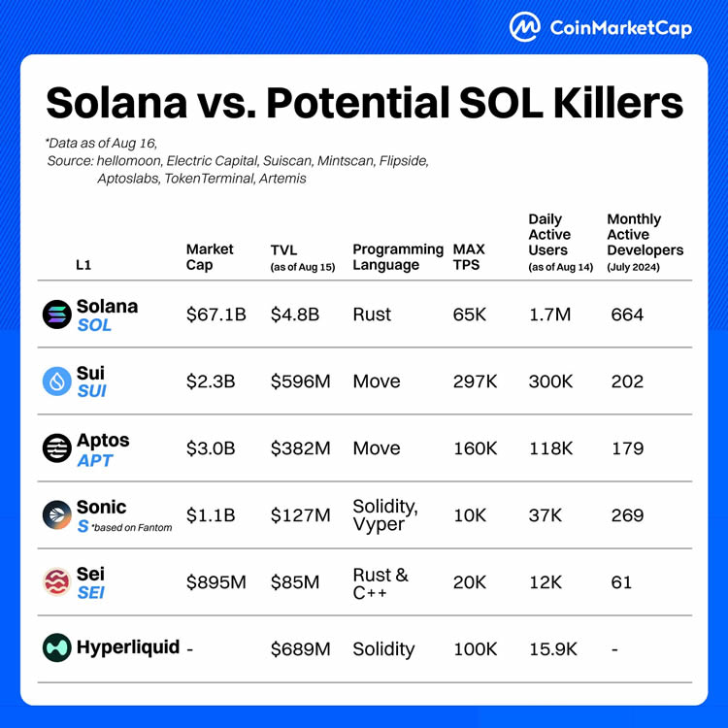Click the SEI ticker text

(91, 593)
